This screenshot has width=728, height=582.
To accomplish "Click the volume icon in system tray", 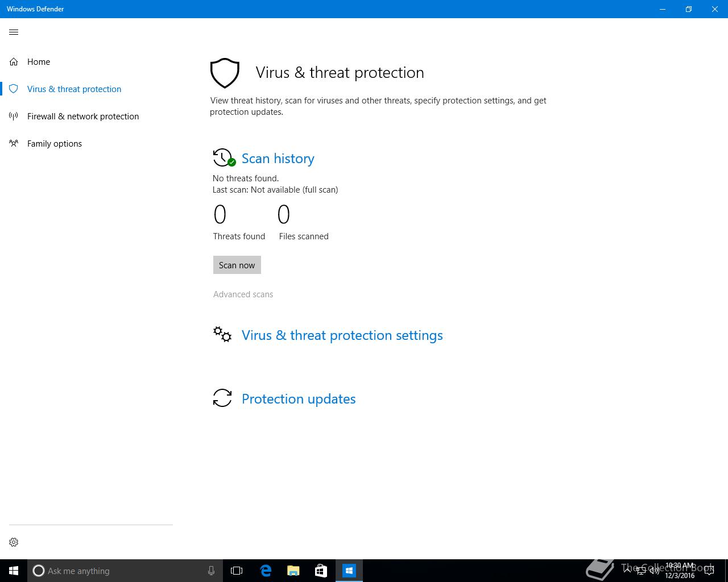I will pos(654,571).
